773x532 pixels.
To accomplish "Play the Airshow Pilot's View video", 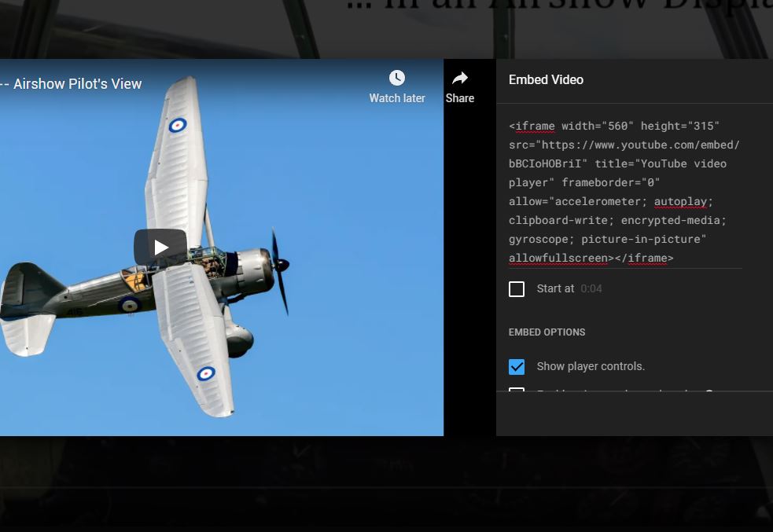I will click(160, 248).
